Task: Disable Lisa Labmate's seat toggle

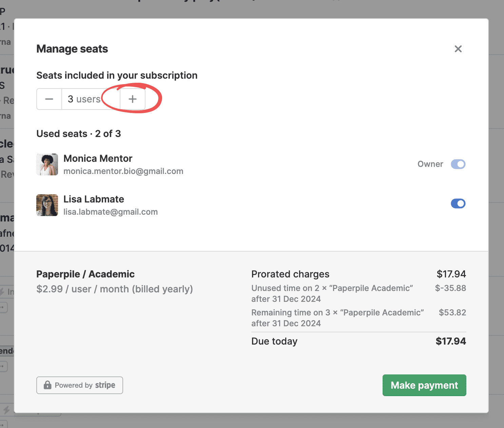Action: [458, 203]
